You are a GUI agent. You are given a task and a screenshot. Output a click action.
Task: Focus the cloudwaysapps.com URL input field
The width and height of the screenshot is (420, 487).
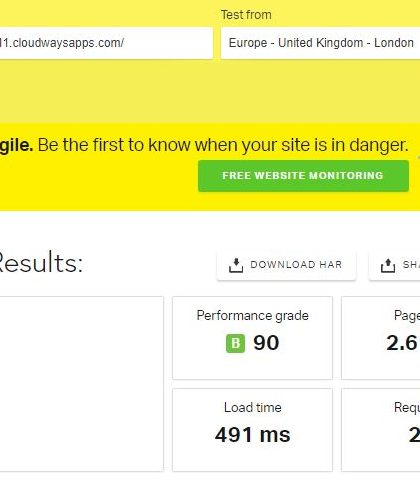(x=106, y=43)
